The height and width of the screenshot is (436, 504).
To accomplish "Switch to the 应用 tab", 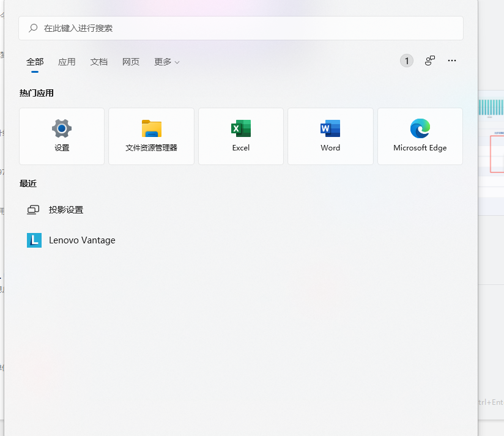I will click(67, 62).
